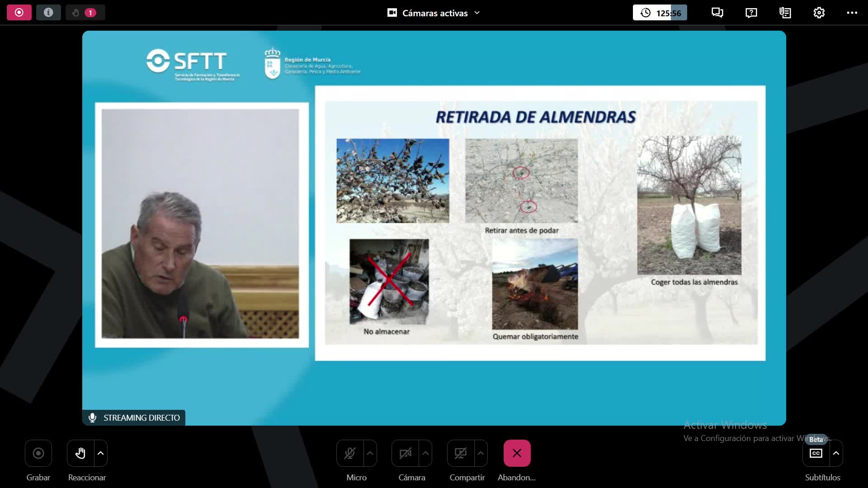Click the Reaccionar raise hand button
The height and width of the screenshot is (488, 868).
click(x=80, y=453)
